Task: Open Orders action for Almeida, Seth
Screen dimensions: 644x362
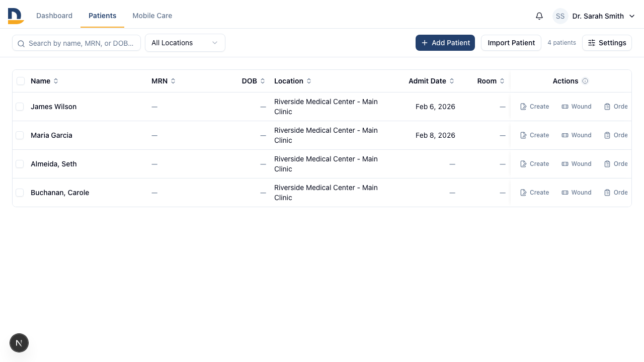Action: pyautogui.click(x=616, y=164)
